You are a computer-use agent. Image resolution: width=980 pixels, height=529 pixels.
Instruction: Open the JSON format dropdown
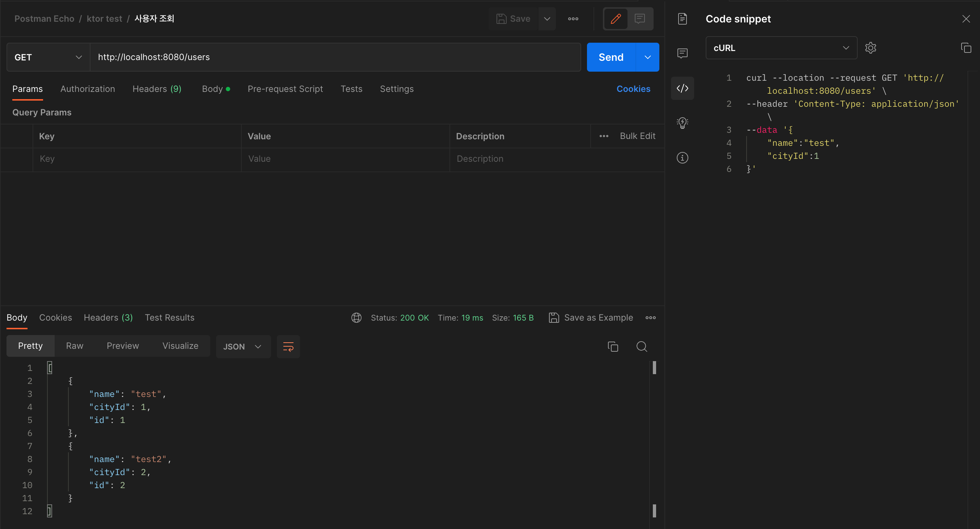243,346
